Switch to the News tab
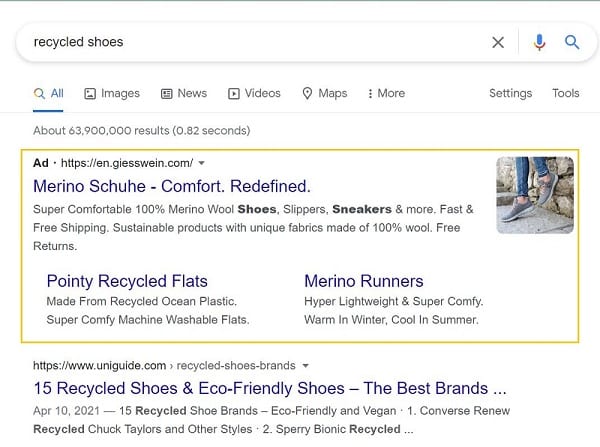The height and width of the screenshot is (447, 600). pos(184,93)
